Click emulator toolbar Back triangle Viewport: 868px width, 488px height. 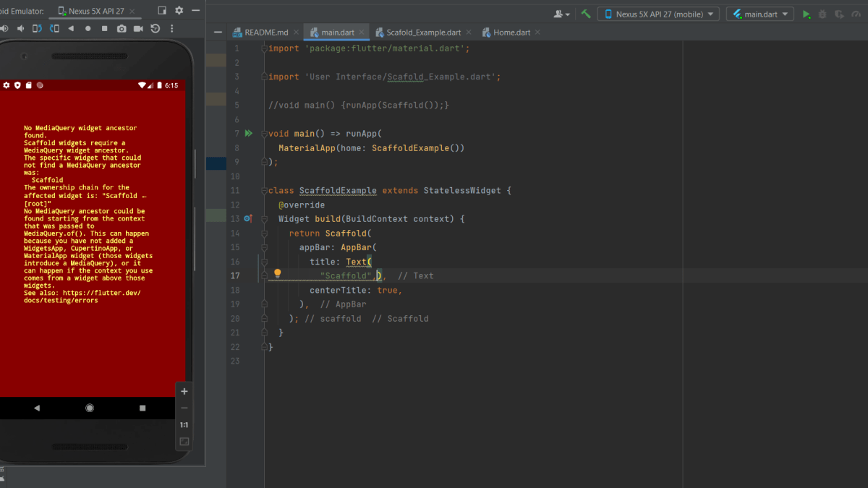click(71, 28)
